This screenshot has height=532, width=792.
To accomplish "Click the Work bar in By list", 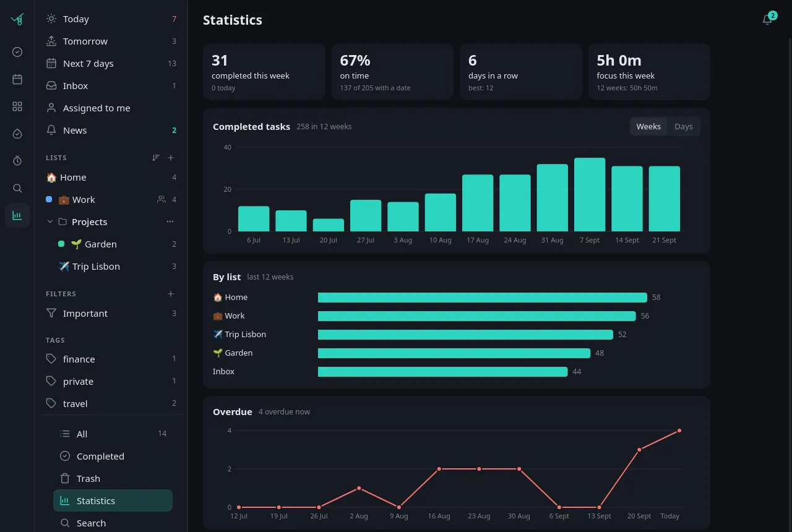I will tap(476, 316).
